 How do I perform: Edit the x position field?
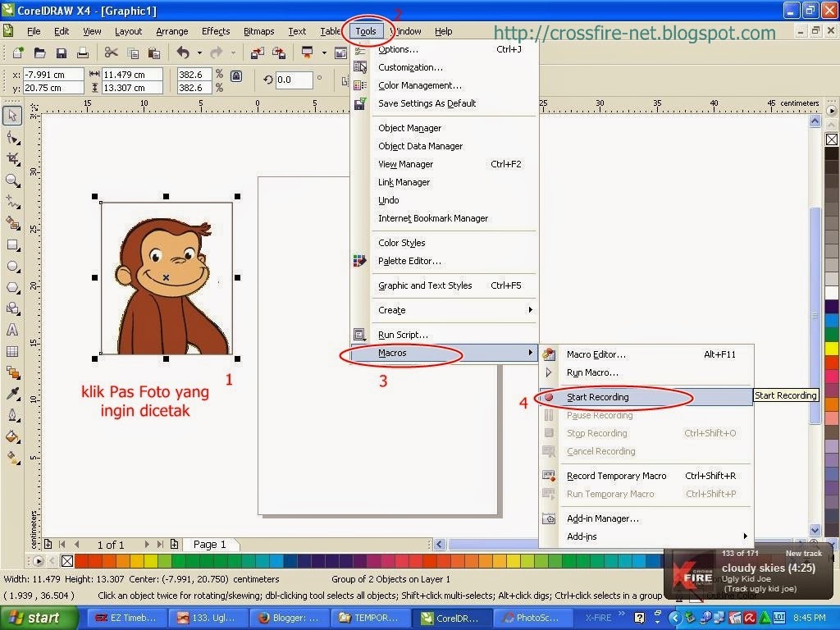pos(53,74)
